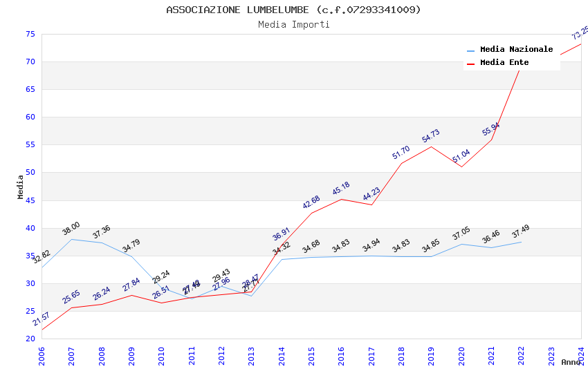Click the horizontal axis title Anno
The height and width of the screenshot is (380, 588).
571,362
